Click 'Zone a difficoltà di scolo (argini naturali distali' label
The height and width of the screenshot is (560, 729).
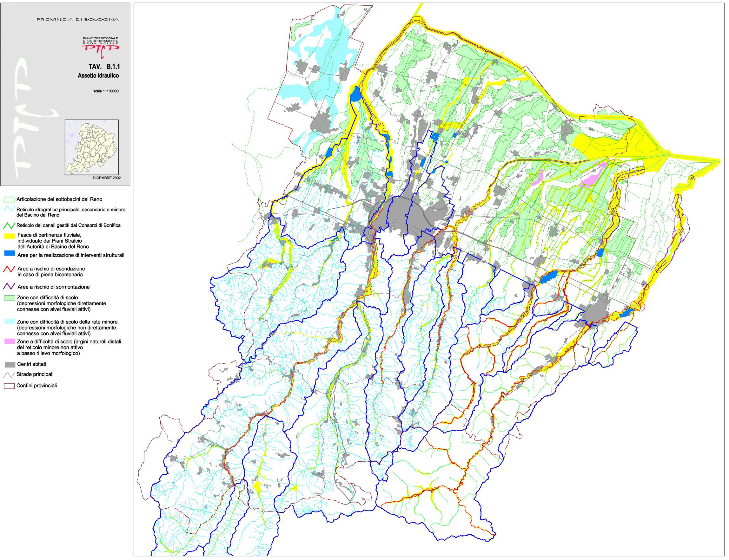coord(69,342)
